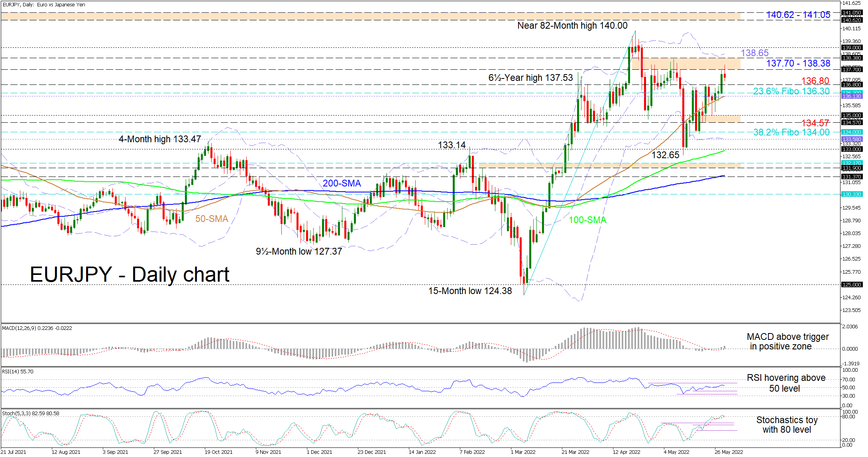The image size is (868, 457).
Task: Click the 140.62 - 141.05 resistance zone label
Action: click(798, 15)
